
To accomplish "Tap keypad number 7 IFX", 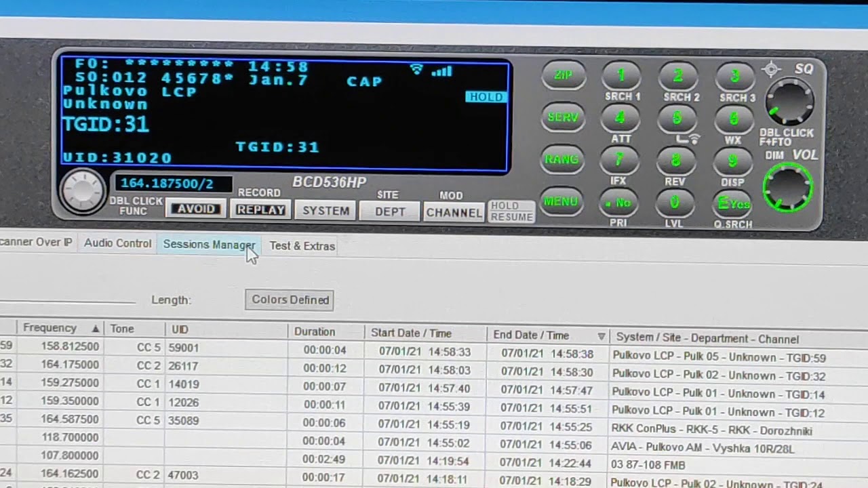I will (x=619, y=161).
